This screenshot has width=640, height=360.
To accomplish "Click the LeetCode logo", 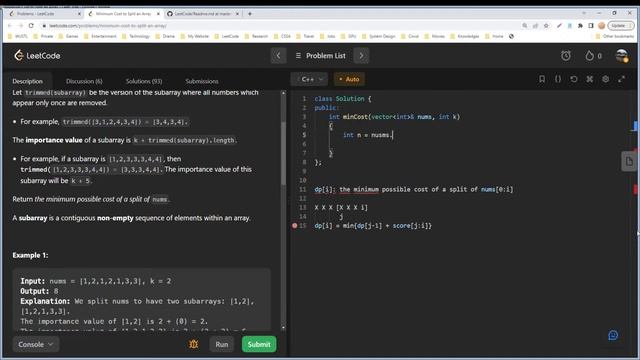I will coord(37,56).
